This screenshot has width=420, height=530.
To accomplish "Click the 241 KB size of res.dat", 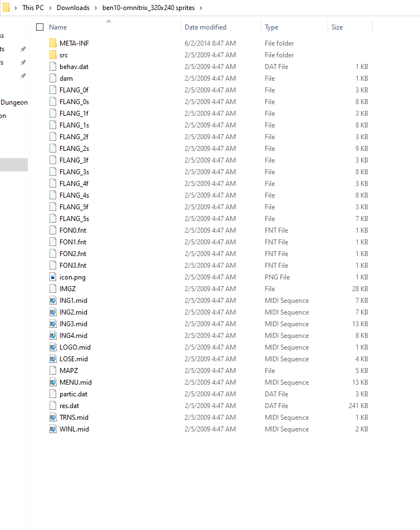I will (358, 406).
